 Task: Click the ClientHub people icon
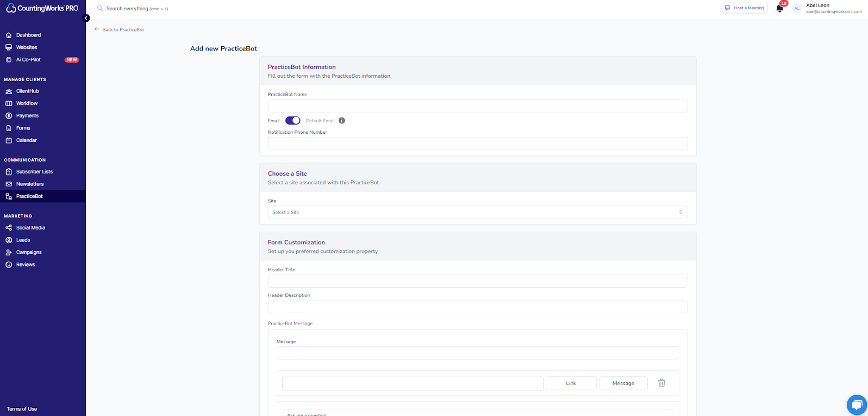[9, 91]
